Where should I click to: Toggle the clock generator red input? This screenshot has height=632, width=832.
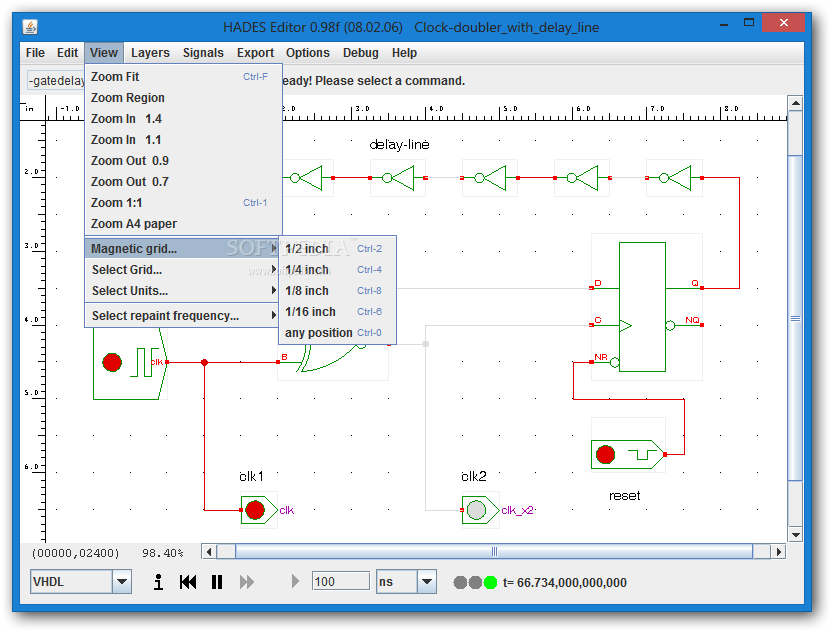pyautogui.click(x=112, y=362)
